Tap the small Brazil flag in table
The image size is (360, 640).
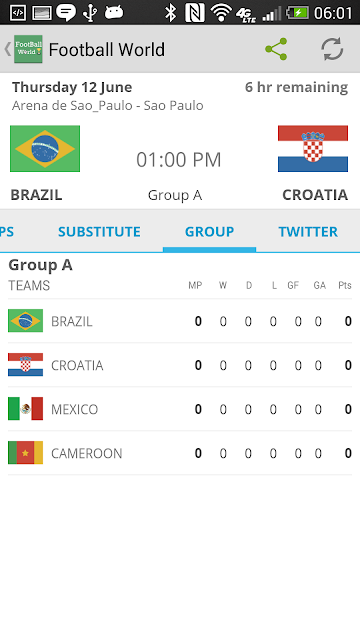(25, 321)
